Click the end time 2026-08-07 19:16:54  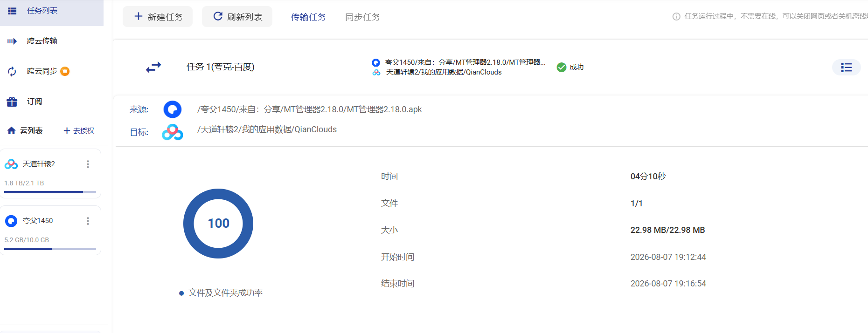point(668,284)
